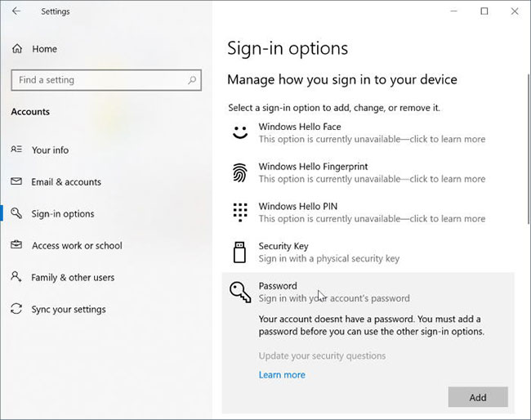
Task: Open Sync your settings page
Action: coord(69,310)
